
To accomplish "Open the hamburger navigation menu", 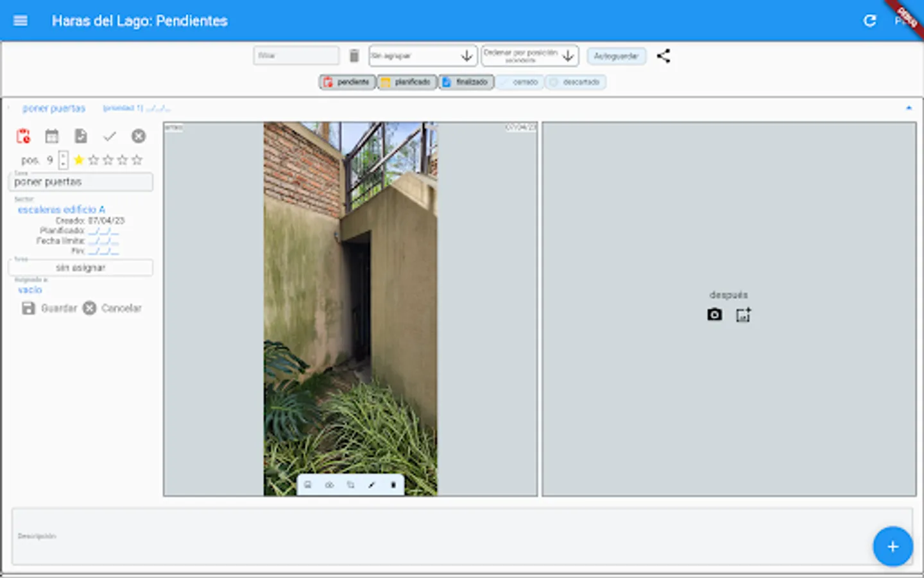I will pos(21,21).
